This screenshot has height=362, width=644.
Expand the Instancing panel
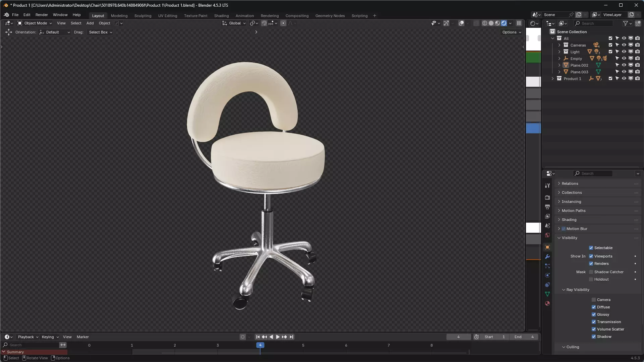point(598,202)
